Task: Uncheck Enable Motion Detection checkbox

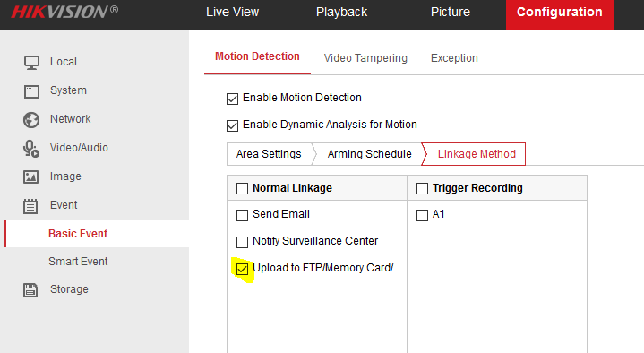Action: tap(233, 99)
